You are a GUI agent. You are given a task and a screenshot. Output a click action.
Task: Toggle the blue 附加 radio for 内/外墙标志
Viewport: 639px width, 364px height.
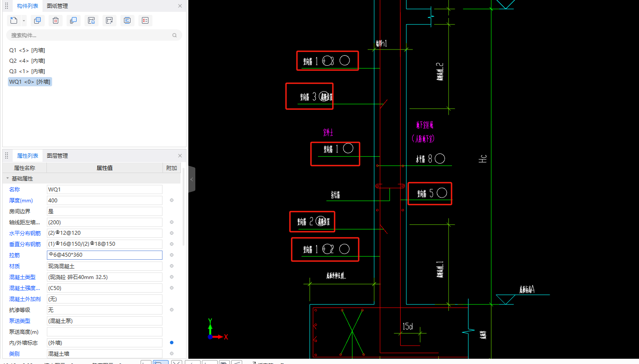172,343
